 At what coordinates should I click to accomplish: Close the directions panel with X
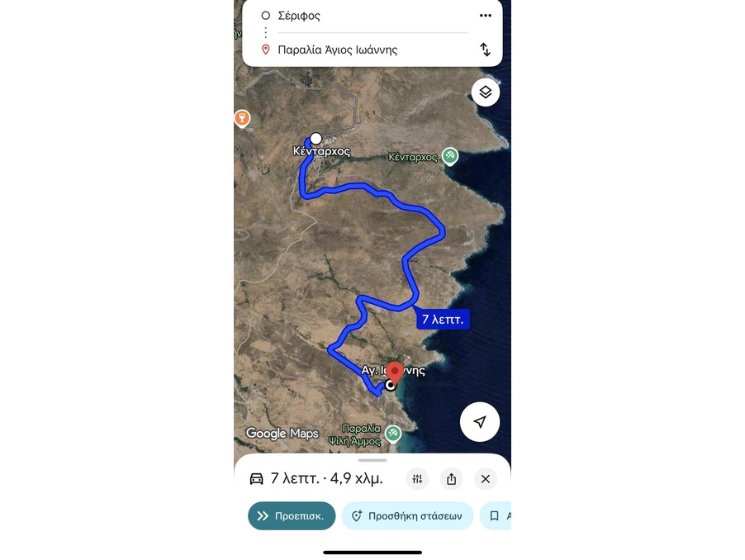[485, 479]
